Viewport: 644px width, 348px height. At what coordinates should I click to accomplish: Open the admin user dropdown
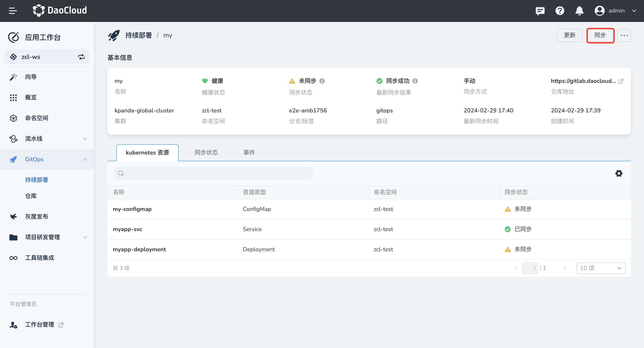(634, 11)
